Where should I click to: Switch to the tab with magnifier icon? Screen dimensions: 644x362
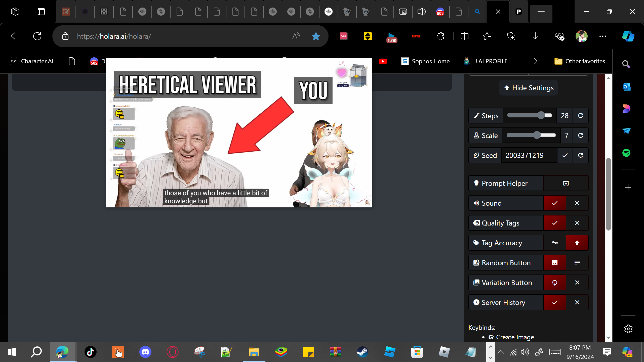477,12
